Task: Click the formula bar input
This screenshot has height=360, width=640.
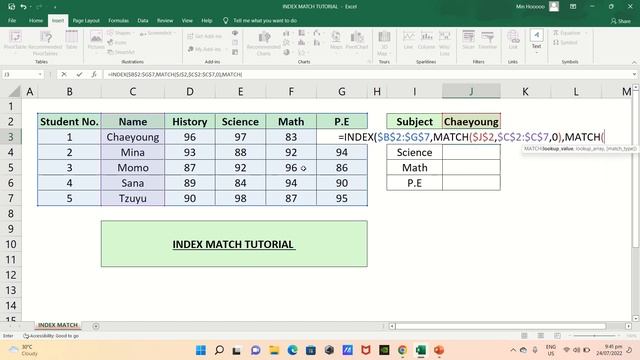Action: pos(367,74)
